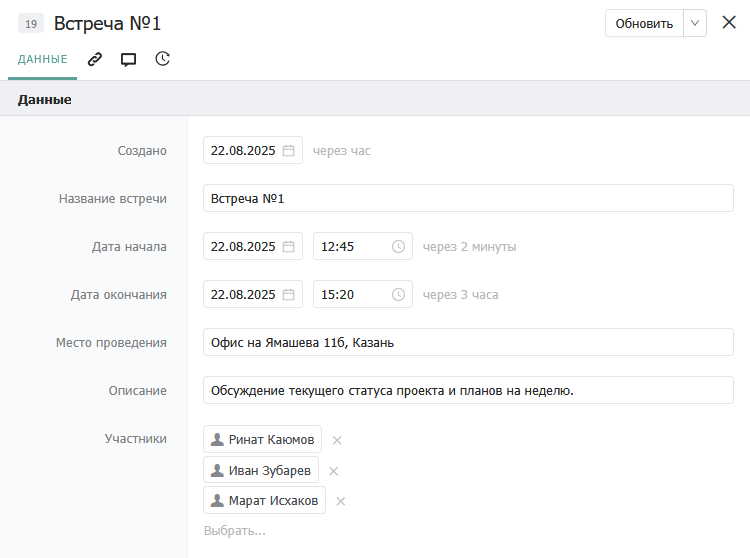The image size is (750, 558).
Task: Open calendar picker for Дата начала
Action: point(289,246)
